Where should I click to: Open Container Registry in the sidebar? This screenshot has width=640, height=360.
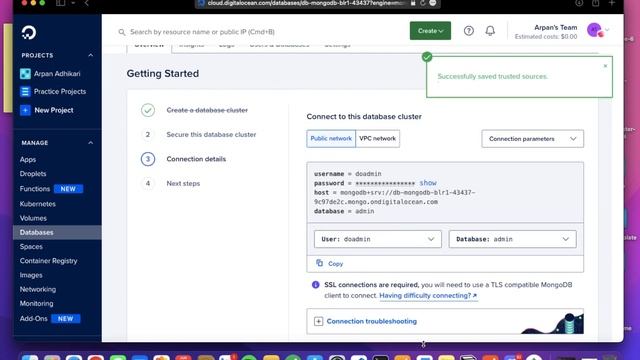48,261
